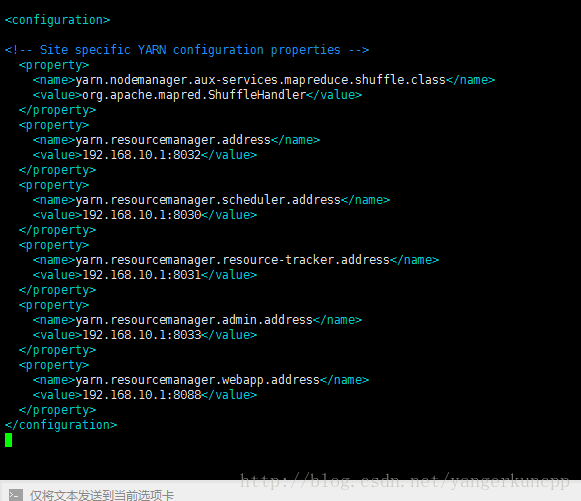Click the yarn.resourcemanager.address name text
This screenshot has height=501, width=581.
tap(173, 140)
